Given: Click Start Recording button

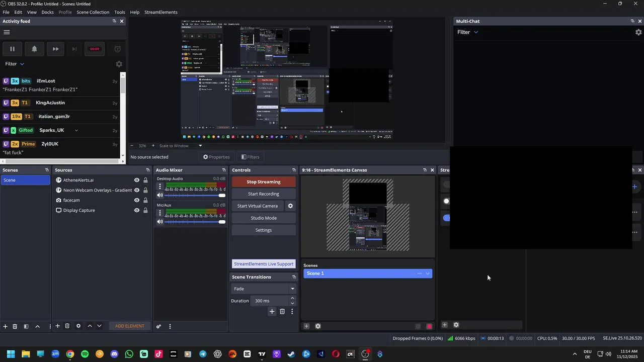Looking at the screenshot, I should click(264, 194).
